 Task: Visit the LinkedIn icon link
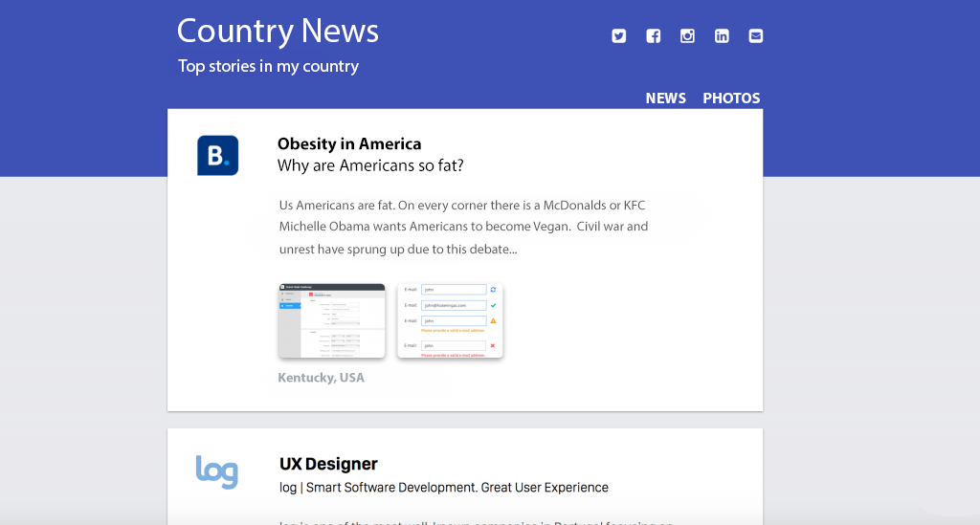coord(722,36)
